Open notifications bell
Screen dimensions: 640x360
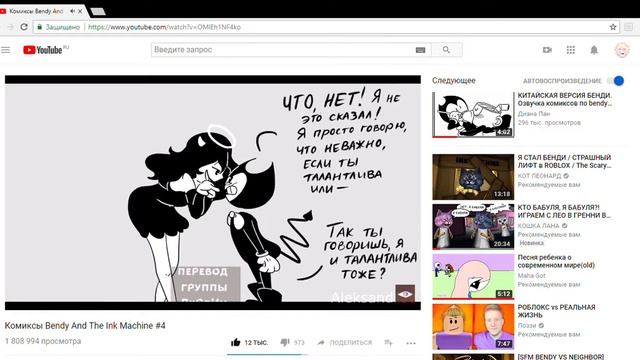(594, 50)
